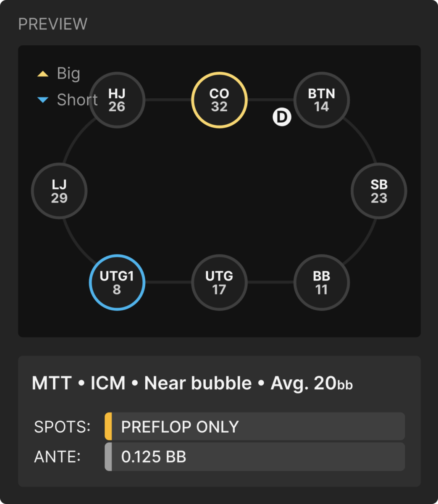Click the PREVIEW heading

pos(53,24)
